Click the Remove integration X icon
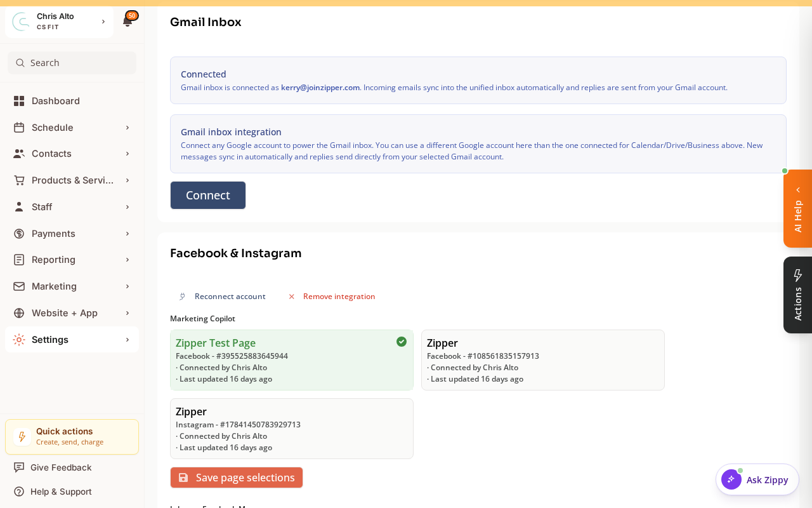Viewport: 812px width, 508px height. 292,297
